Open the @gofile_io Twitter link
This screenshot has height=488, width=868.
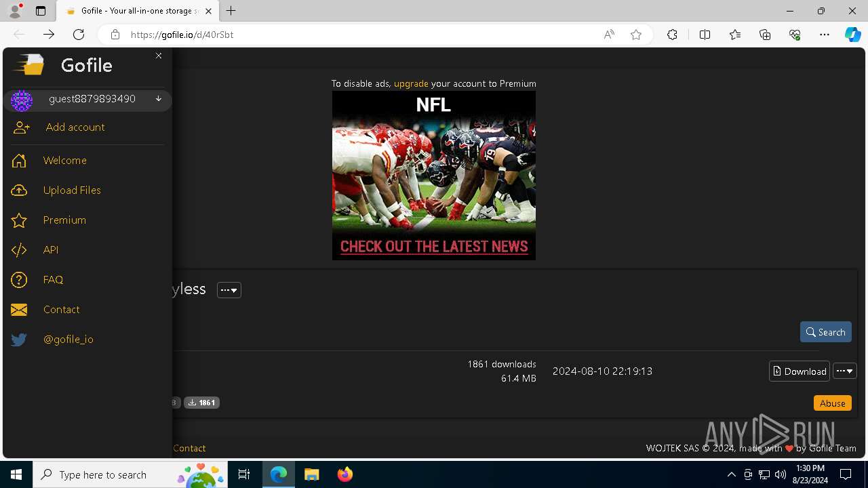click(x=68, y=340)
